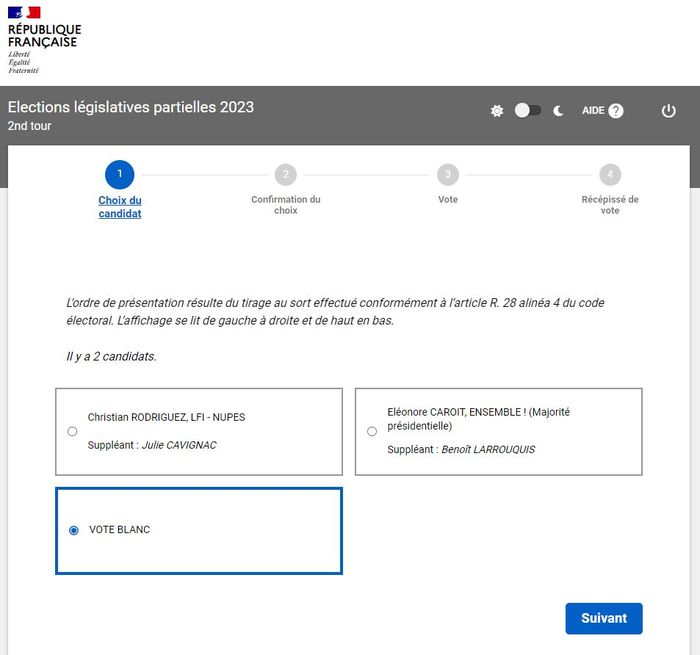Click the Récépissé de vote step label

point(610,205)
